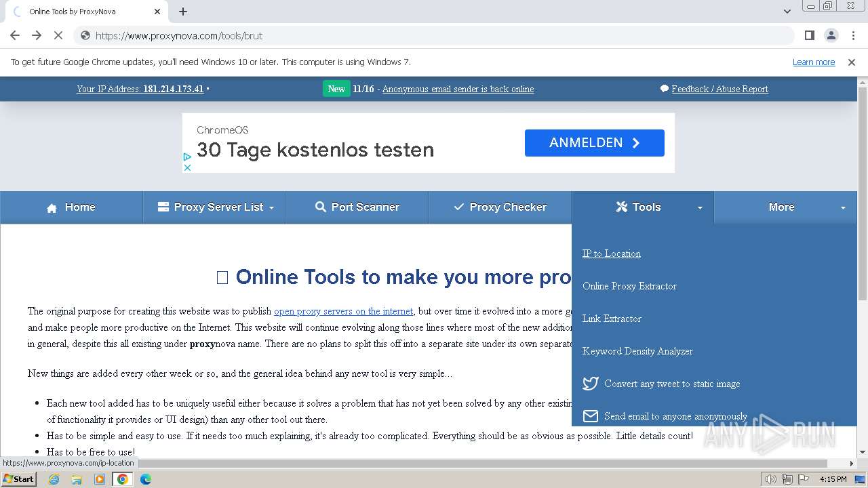
Task: Choose Online Proxy Extractor menu entry
Action: (x=629, y=286)
